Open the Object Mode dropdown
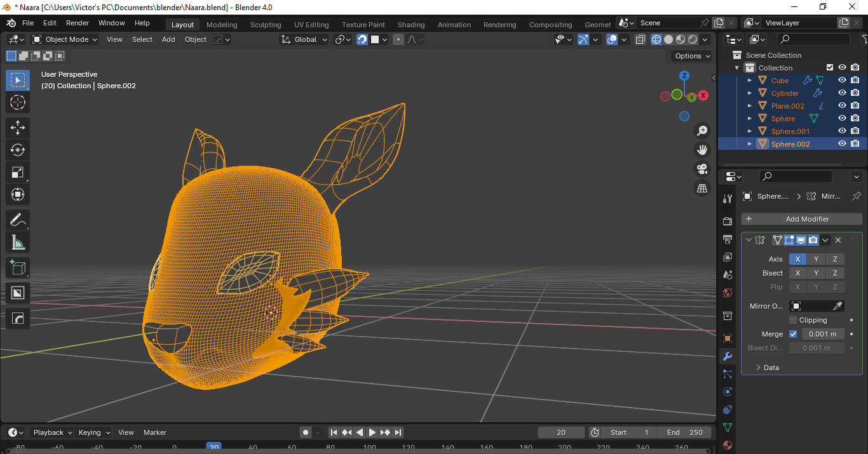 [x=65, y=39]
